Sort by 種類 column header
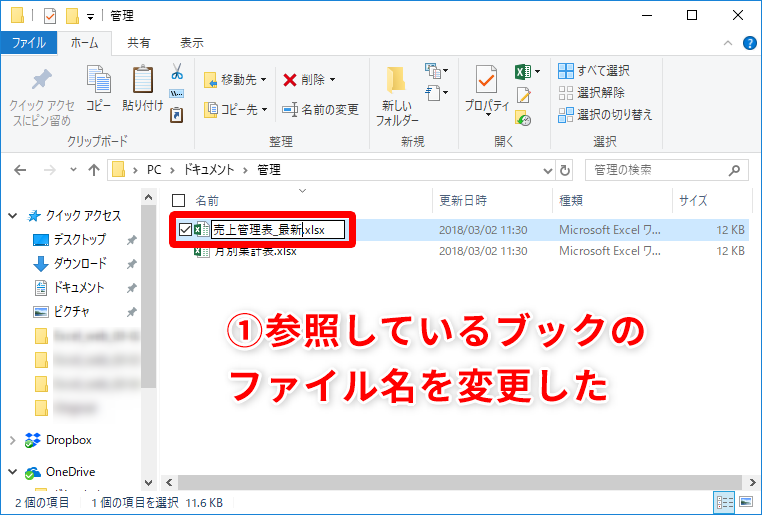The height and width of the screenshot is (515, 762). 571,200
